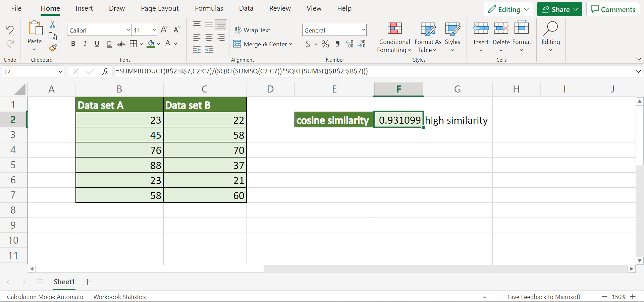The image size is (644, 302).
Task: Open the Give Feedback to Microsoft link
Action: [544, 296]
